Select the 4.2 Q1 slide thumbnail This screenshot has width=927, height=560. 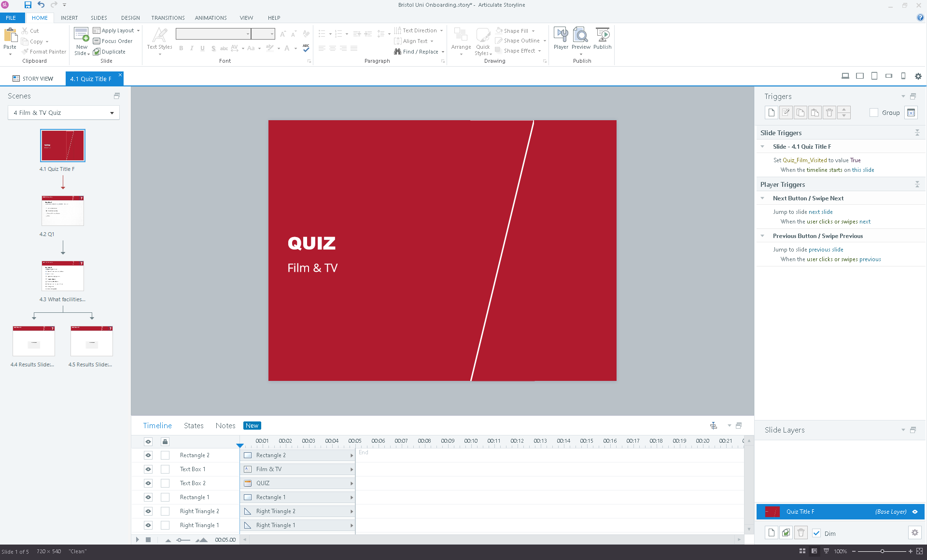pyautogui.click(x=63, y=211)
